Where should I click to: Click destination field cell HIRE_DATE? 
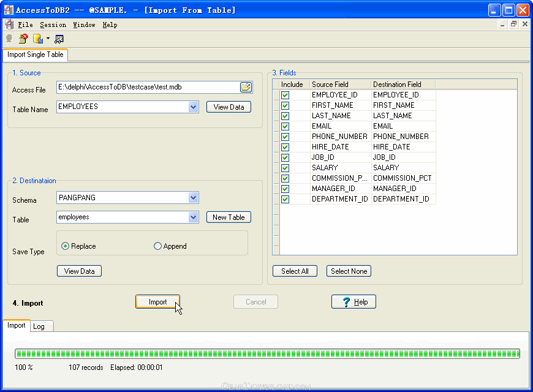tap(403, 147)
